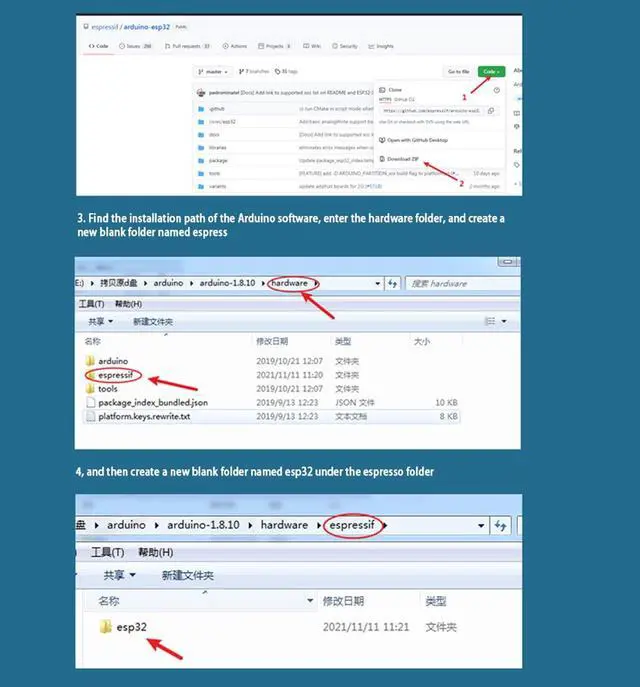The width and height of the screenshot is (640, 687).
Task: Click the green Code button on GitHub
Action: pyautogui.click(x=490, y=72)
